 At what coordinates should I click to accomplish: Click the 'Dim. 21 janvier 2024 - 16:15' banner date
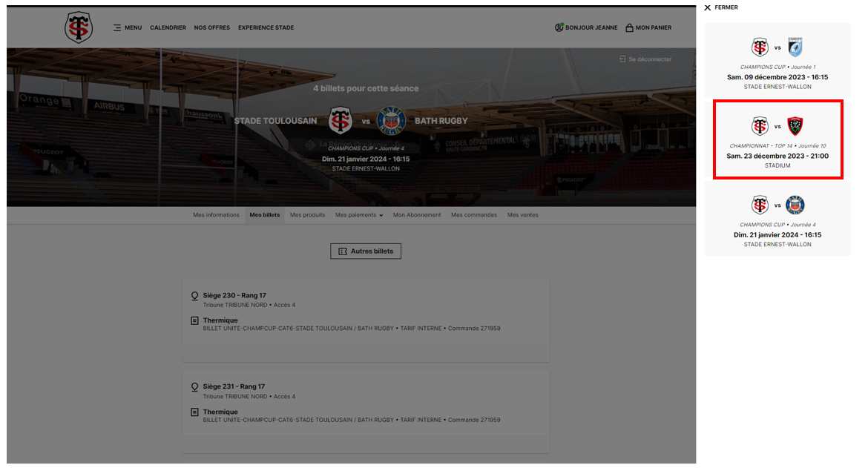(366, 159)
